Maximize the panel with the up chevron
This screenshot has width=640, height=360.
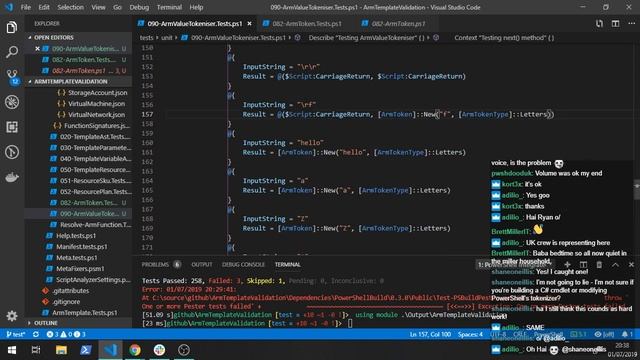tap(615, 264)
